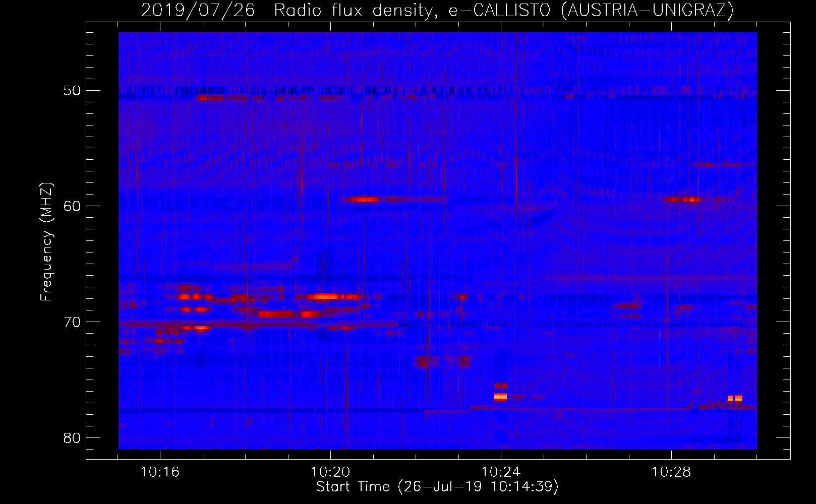Select the '70' frequency axis label

(72, 322)
